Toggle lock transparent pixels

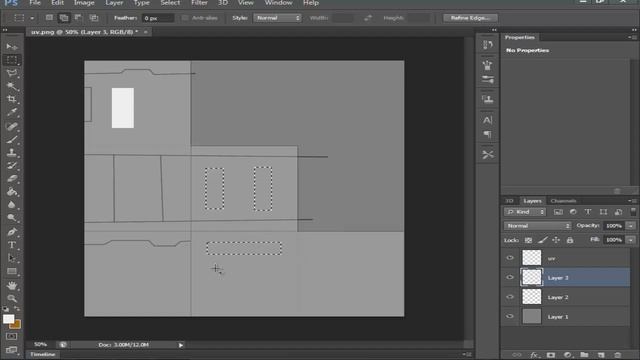tap(528, 240)
